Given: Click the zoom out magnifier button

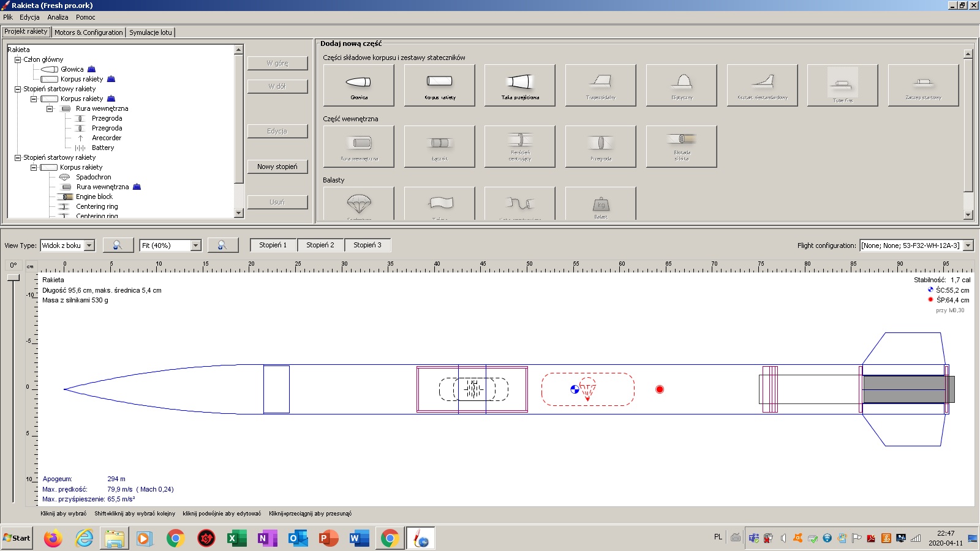Looking at the screenshot, I should tap(118, 246).
